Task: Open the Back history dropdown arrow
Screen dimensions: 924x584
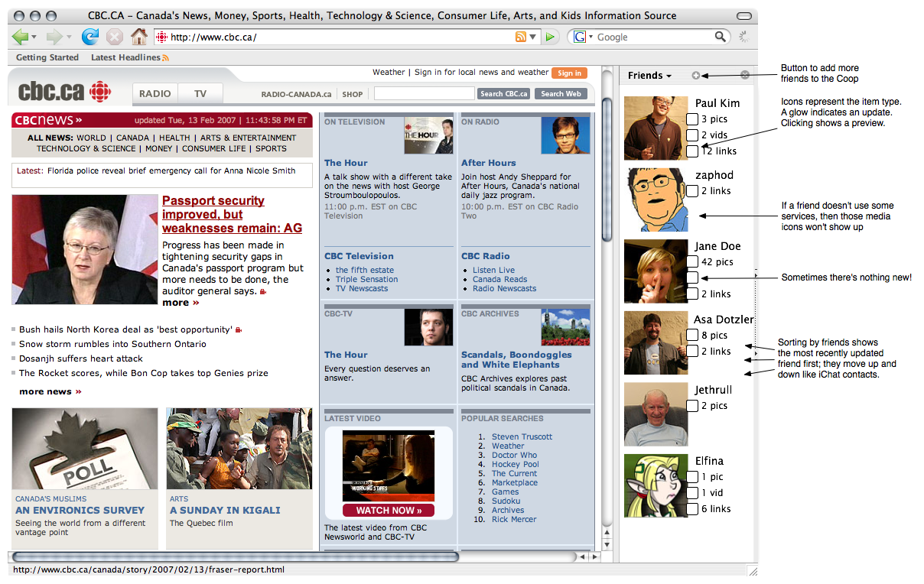Action: click(34, 37)
